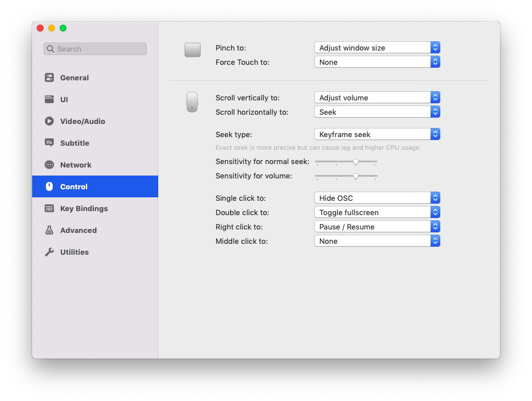Screen dimensions: 532x401
Task: Open the Force Touch to dropdown
Action: [x=377, y=62]
